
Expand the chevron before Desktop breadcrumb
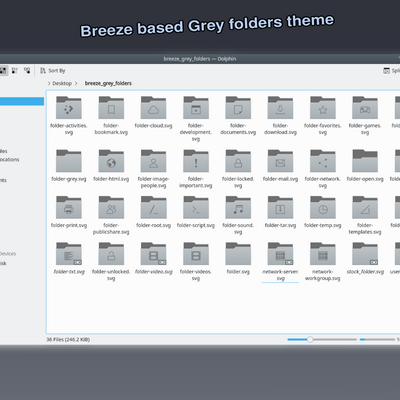[49, 83]
